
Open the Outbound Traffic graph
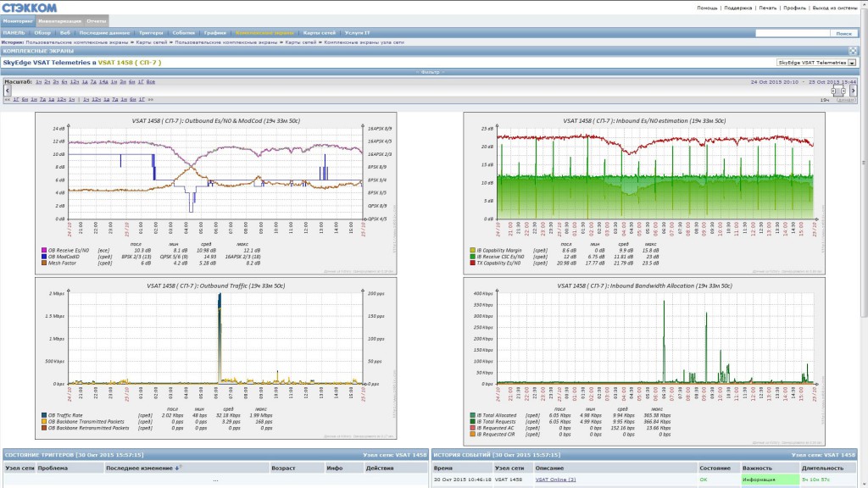[x=216, y=358]
